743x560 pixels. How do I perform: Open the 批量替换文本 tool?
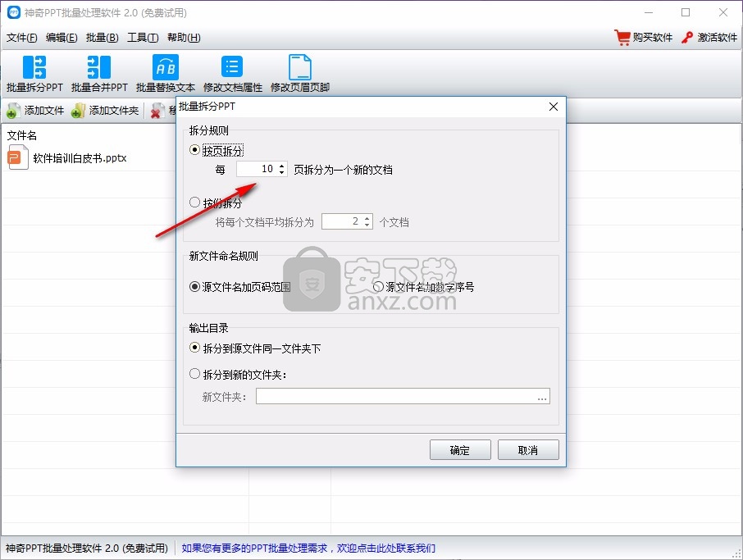pyautogui.click(x=166, y=74)
